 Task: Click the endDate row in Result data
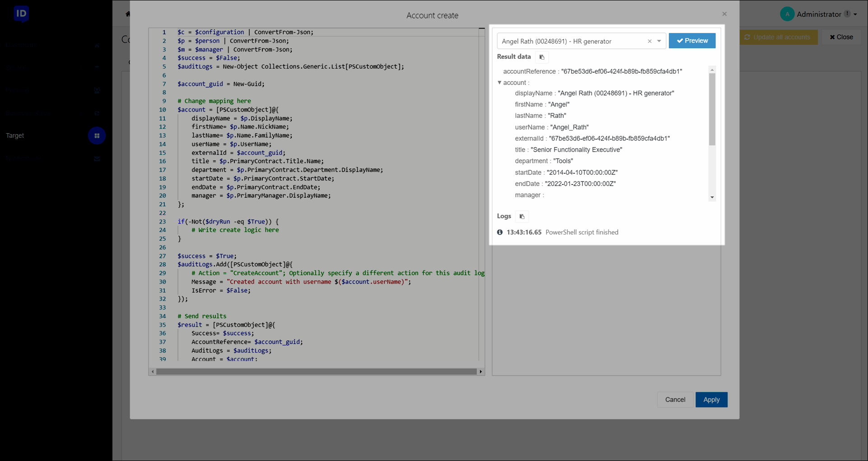coord(565,184)
